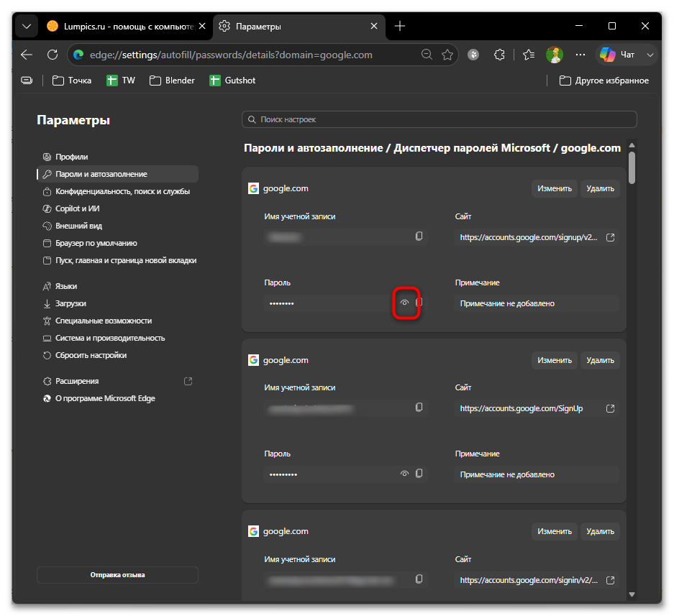The height and width of the screenshot is (616, 674).
Task: Expand the Чат dropdown arrow
Action: coord(650,55)
